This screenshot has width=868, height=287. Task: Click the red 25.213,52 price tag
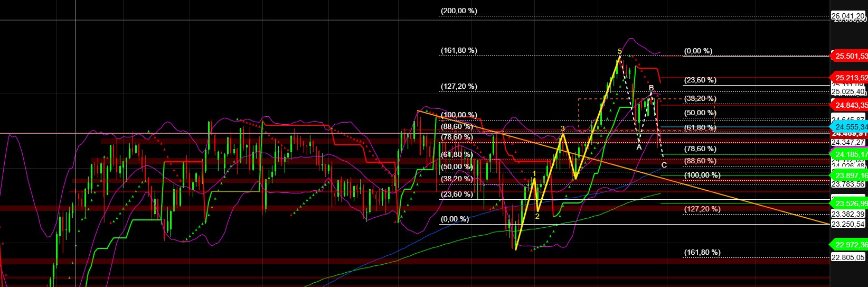pos(850,77)
